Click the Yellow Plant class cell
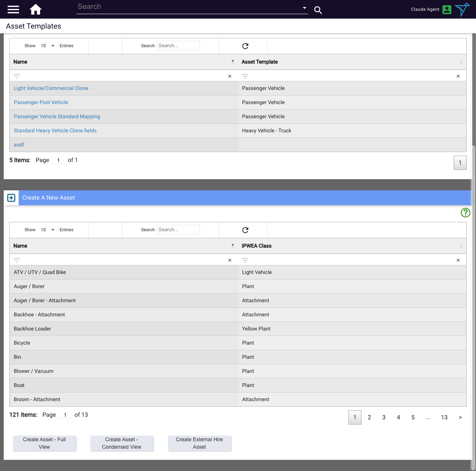 [x=352, y=329]
